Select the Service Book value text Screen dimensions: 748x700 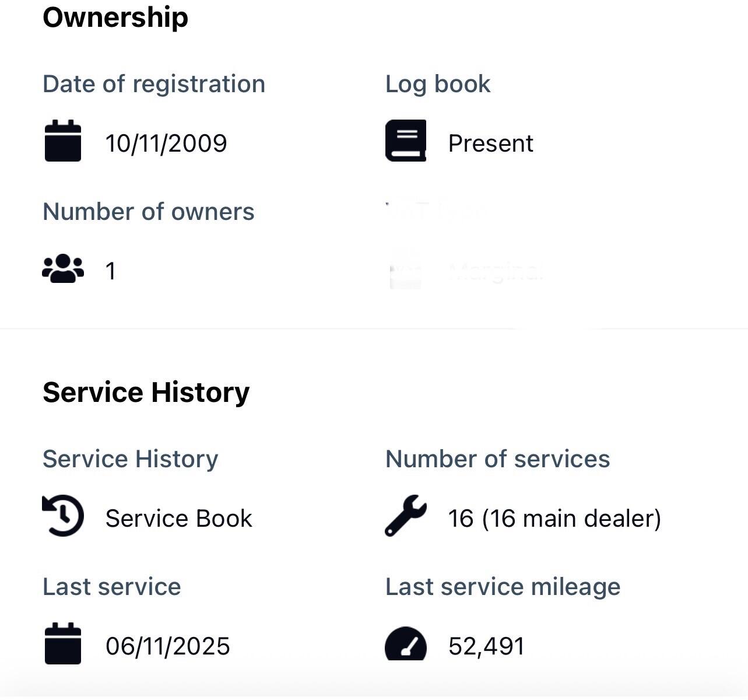(x=178, y=519)
